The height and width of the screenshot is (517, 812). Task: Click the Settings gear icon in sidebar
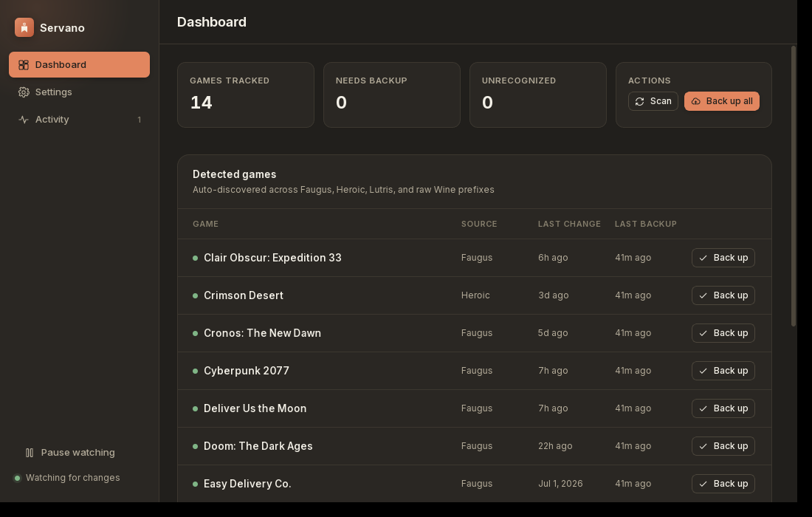(24, 92)
